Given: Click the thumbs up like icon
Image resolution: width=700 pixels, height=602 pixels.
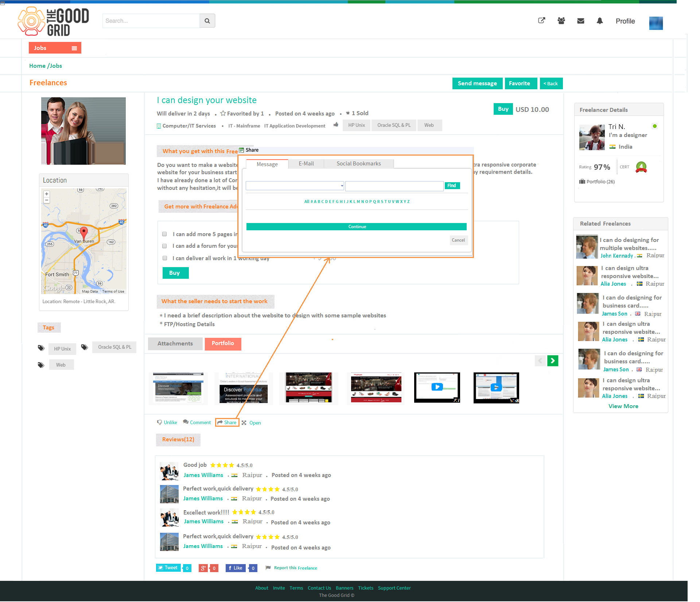Looking at the screenshot, I should tap(336, 125).
